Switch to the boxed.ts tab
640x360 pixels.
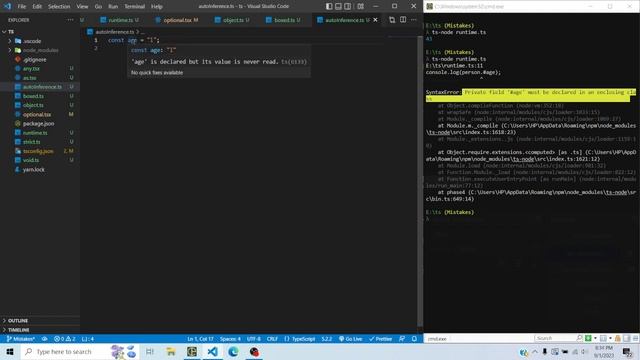point(283,20)
